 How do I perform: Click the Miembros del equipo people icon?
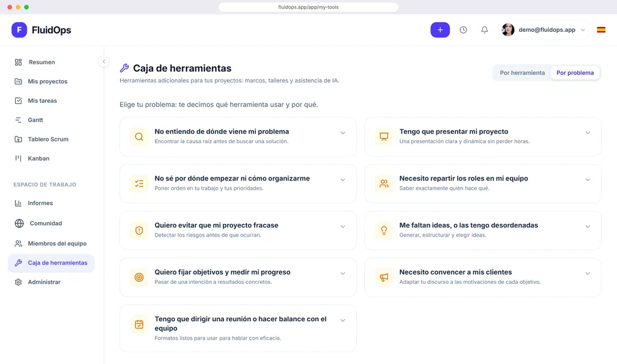(x=18, y=243)
